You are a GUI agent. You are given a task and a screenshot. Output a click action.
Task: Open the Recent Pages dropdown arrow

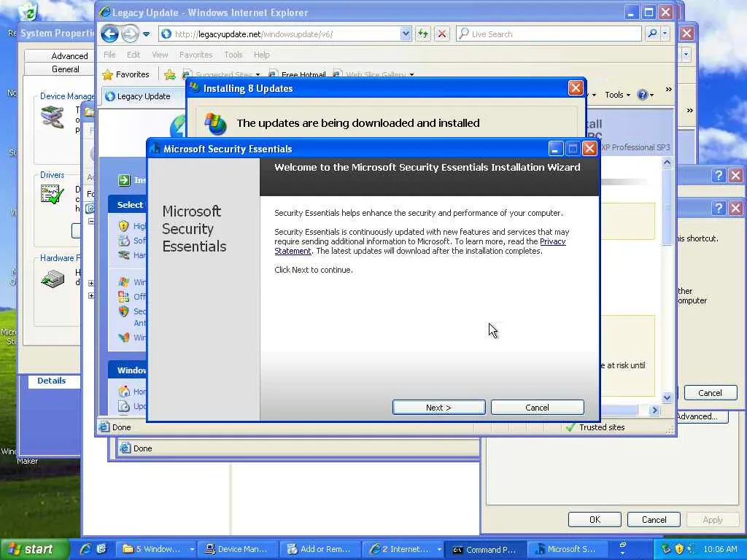click(x=146, y=34)
